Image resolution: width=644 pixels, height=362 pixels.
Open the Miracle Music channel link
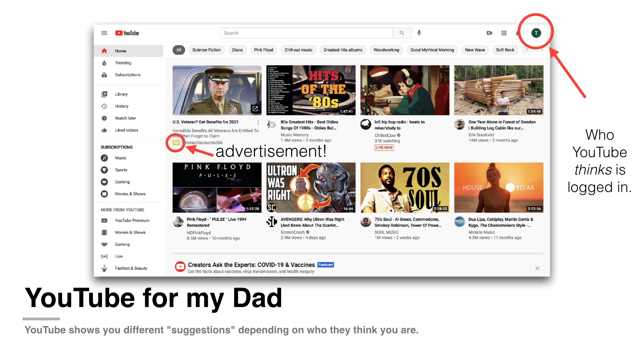[x=481, y=232]
